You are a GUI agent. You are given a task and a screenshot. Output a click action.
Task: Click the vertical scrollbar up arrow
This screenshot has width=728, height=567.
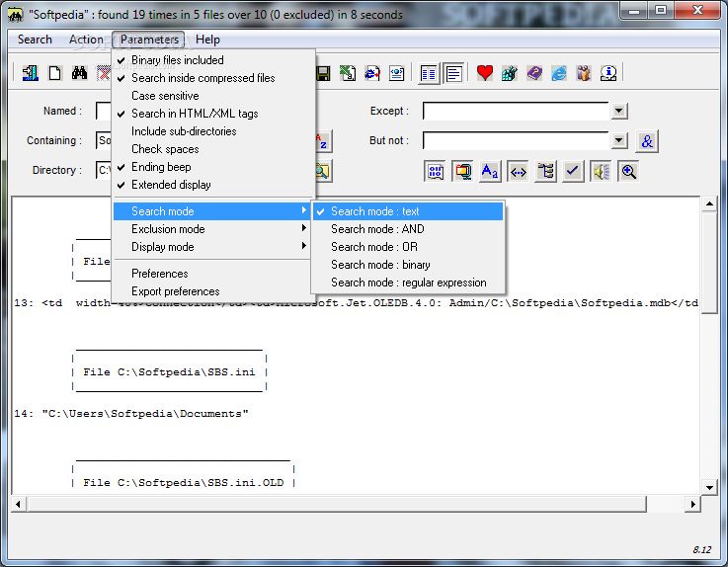[709, 203]
